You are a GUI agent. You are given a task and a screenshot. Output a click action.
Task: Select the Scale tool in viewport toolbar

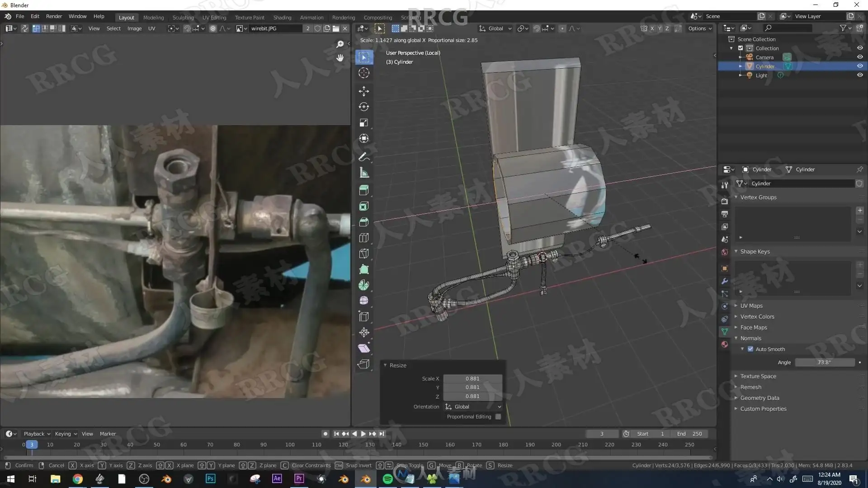[363, 123]
